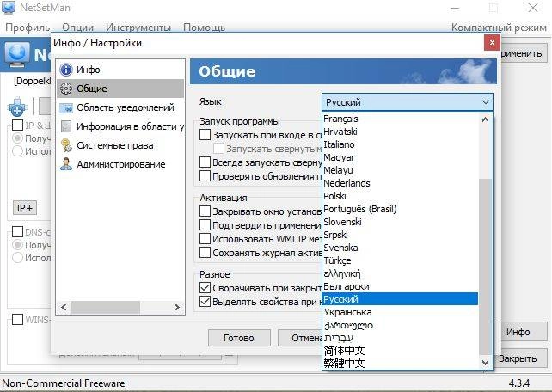The image size is (552, 392).
Task: Click the Готово button
Action: coord(239,338)
